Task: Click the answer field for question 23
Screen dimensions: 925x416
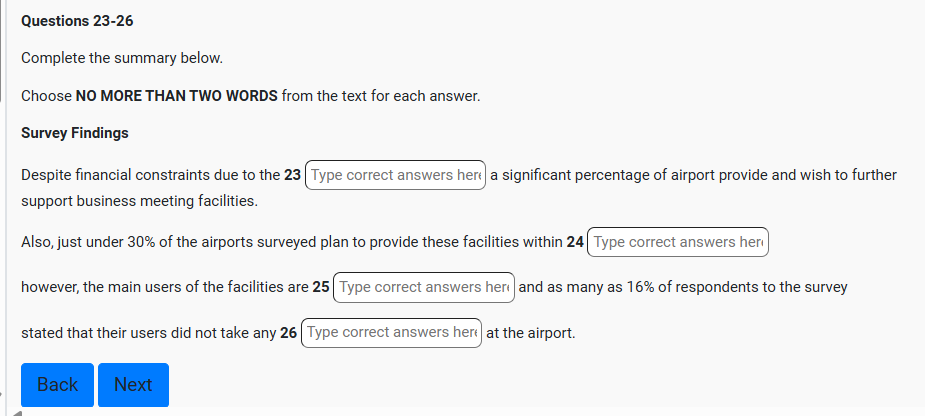Action: click(x=395, y=175)
